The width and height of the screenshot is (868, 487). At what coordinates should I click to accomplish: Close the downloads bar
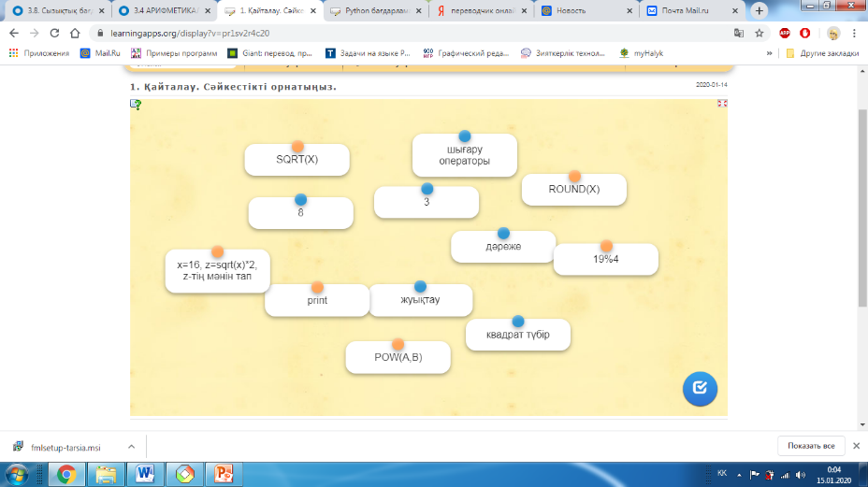click(x=856, y=446)
